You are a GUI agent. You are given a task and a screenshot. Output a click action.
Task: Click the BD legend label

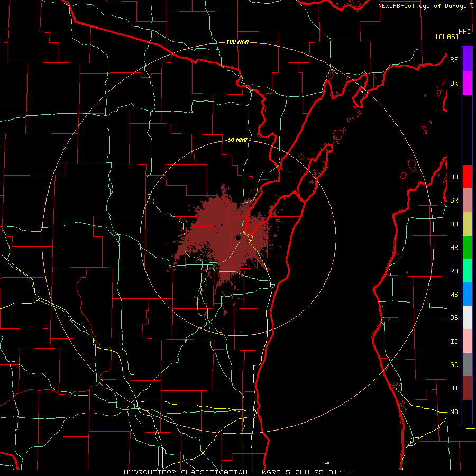pyautogui.click(x=454, y=224)
